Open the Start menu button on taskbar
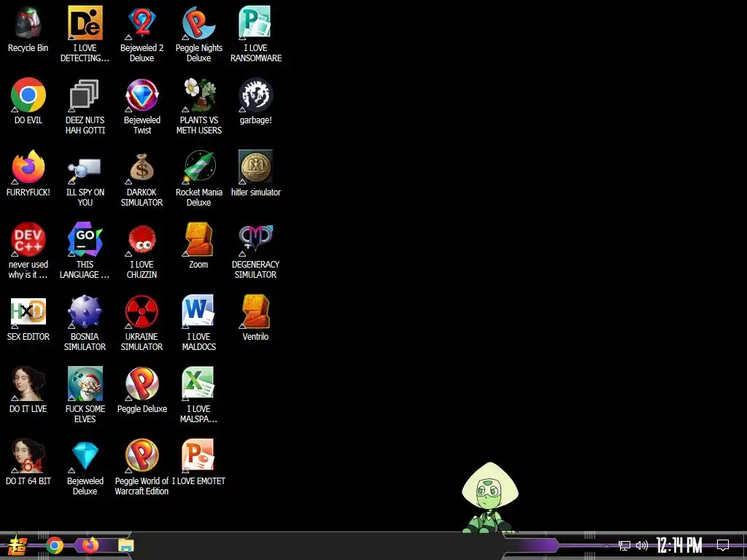The image size is (747, 560). 18,545
